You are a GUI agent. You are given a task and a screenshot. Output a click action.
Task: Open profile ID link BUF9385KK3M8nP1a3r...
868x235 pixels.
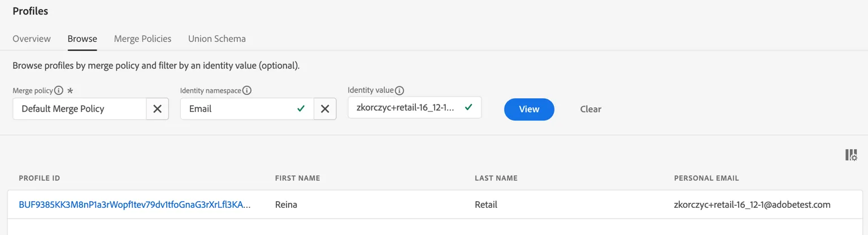[134, 204]
